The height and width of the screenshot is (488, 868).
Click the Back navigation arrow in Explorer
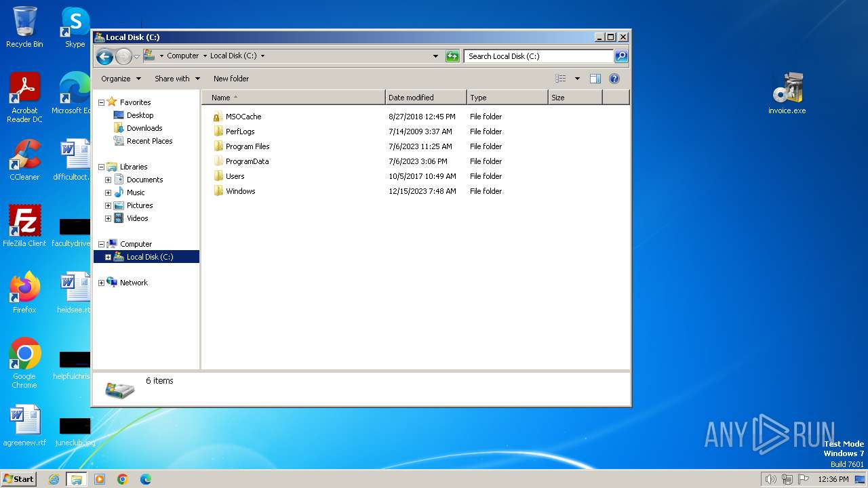[x=104, y=56]
